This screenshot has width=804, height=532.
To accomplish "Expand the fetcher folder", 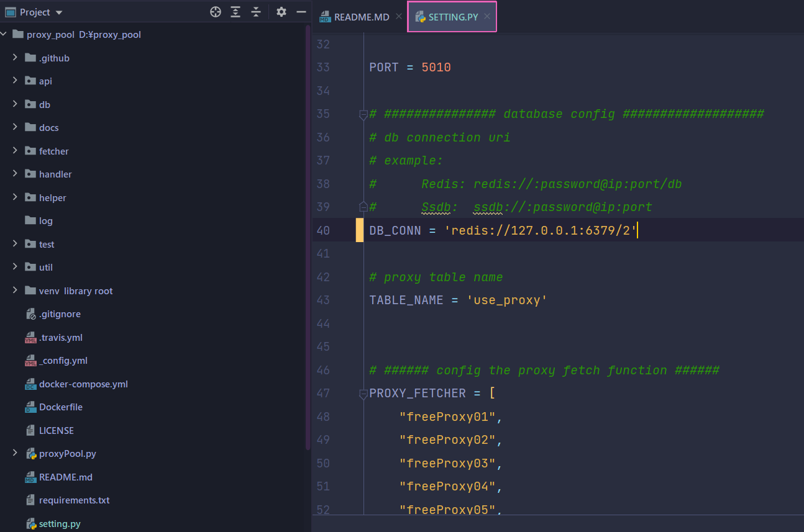I will click(15, 151).
